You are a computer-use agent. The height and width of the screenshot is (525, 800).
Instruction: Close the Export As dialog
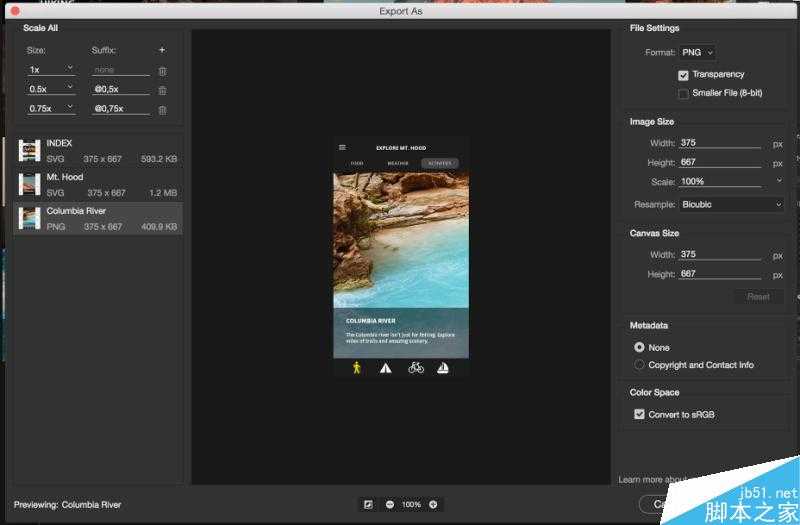(15, 10)
